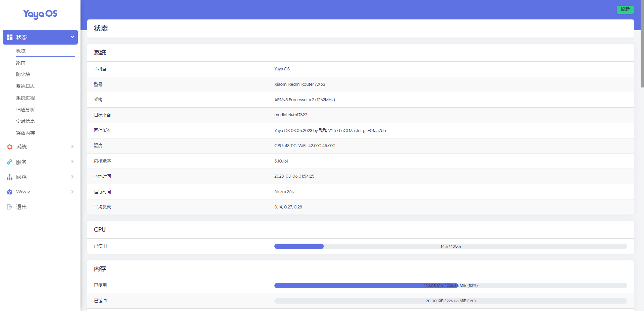Click the Yaya OS logo
The image size is (644, 311).
tap(40, 14)
